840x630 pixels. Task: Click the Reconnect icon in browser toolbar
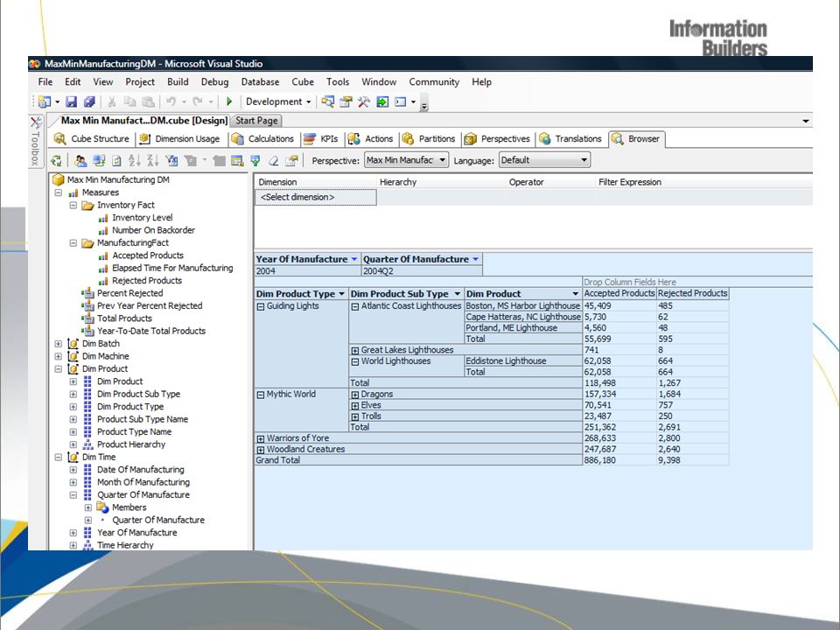(x=99, y=160)
